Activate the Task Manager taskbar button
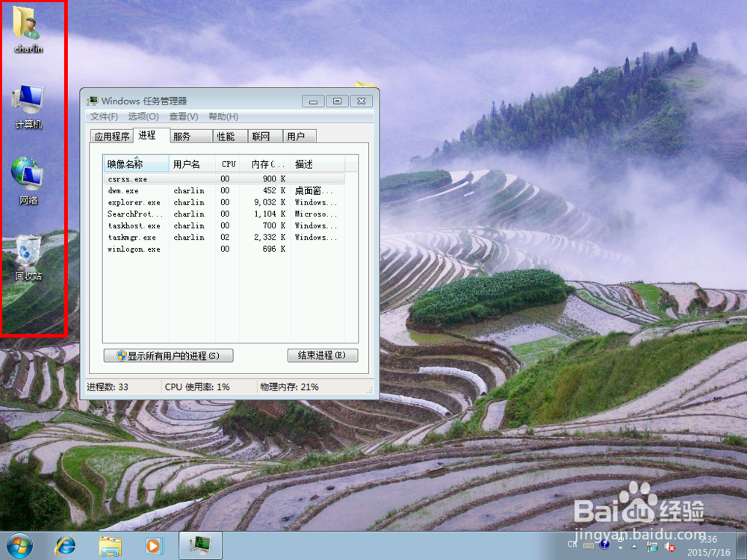Viewport: 747px width, 560px height. (200, 546)
